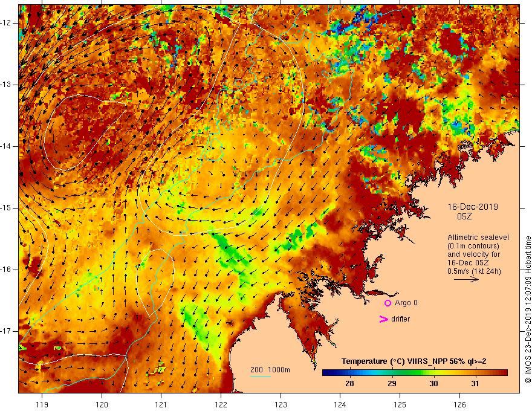532x411 pixels.
Task: Click the -13 latitude axis label
Action: coord(7,85)
